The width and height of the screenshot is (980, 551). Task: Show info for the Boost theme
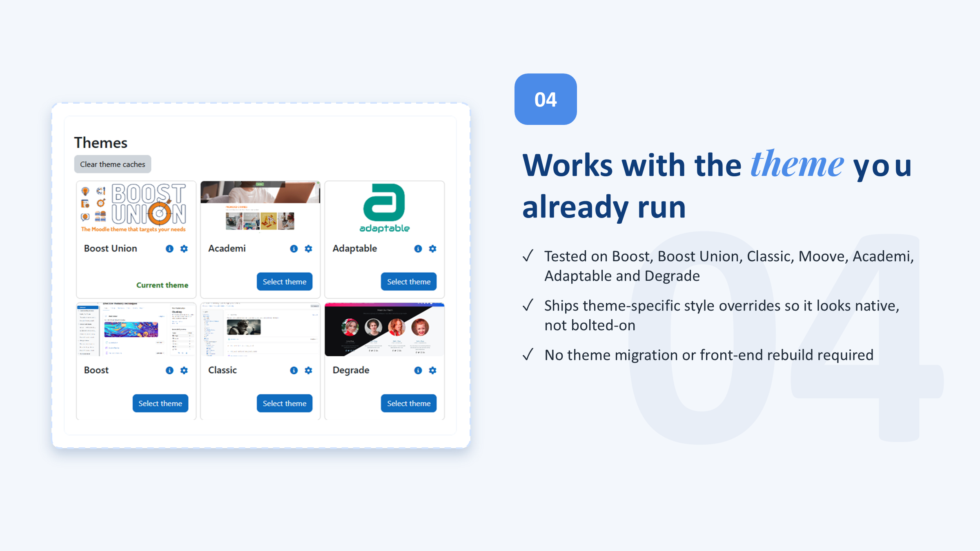pos(169,370)
